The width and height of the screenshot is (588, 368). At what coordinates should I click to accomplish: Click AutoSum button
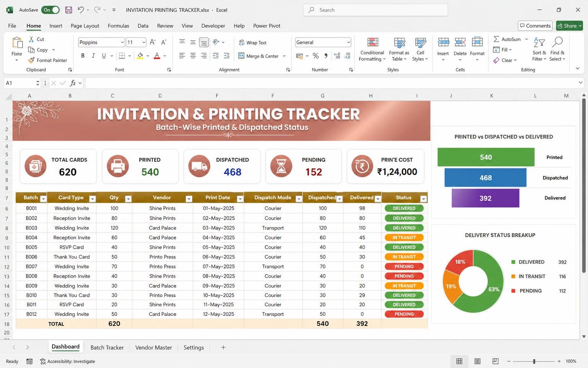(x=508, y=39)
